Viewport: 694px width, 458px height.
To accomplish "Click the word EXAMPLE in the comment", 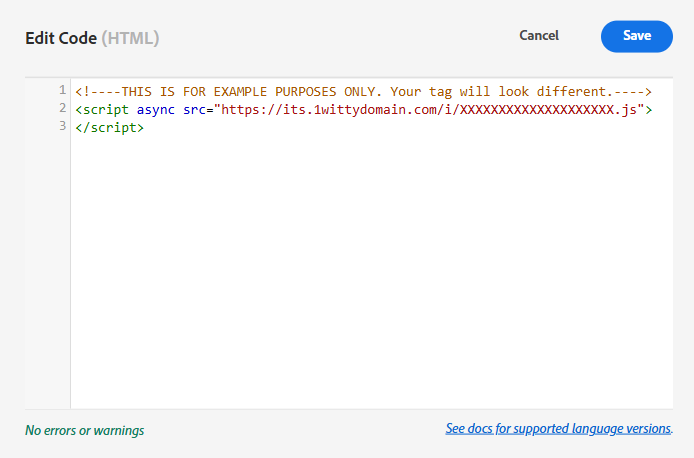I will point(240,92).
